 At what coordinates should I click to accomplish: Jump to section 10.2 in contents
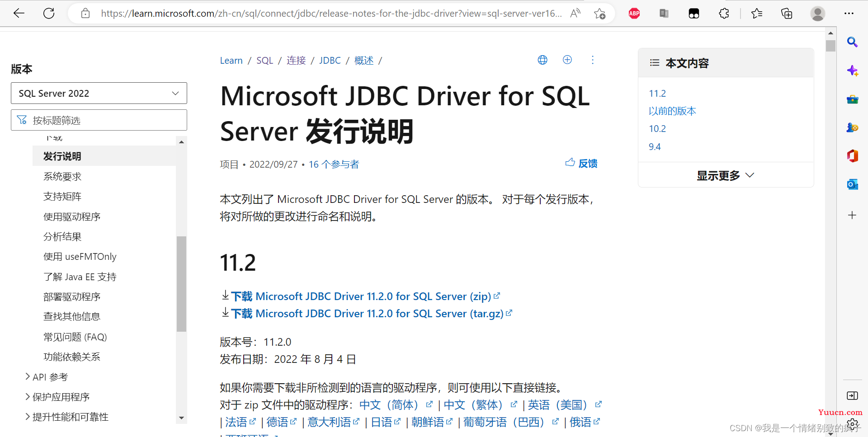click(657, 129)
